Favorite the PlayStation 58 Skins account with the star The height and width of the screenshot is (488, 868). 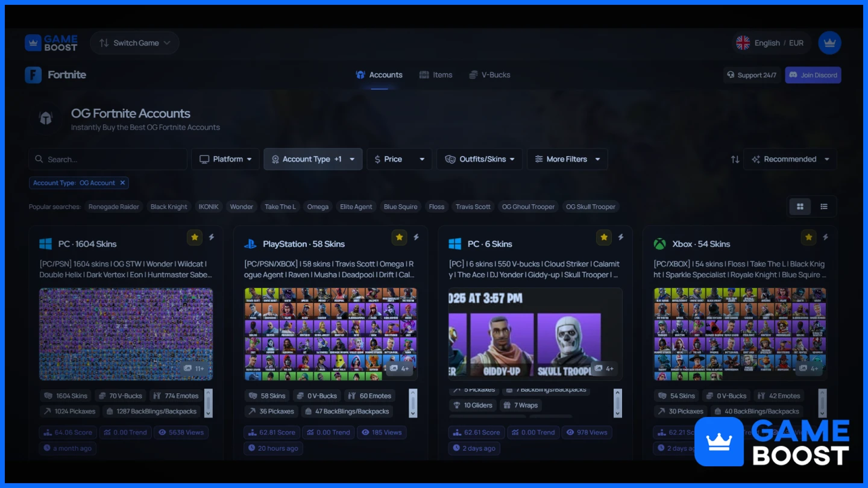pyautogui.click(x=399, y=237)
